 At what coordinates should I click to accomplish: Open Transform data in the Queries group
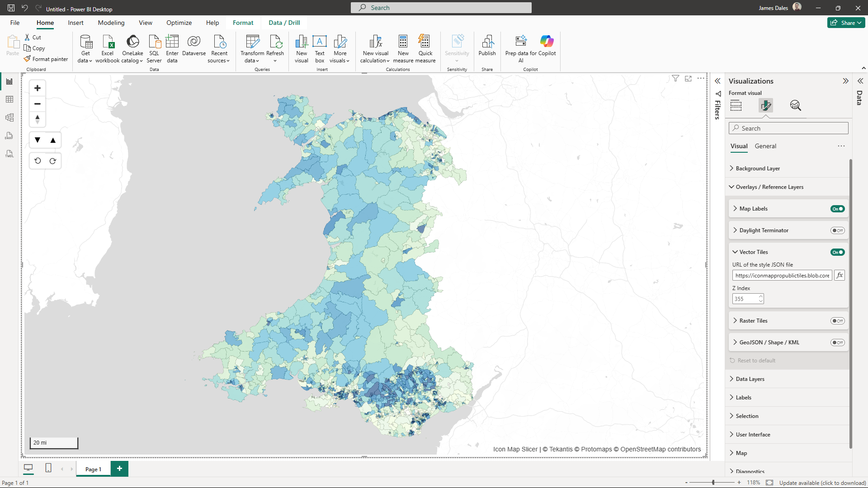pyautogui.click(x=252, y=47)
